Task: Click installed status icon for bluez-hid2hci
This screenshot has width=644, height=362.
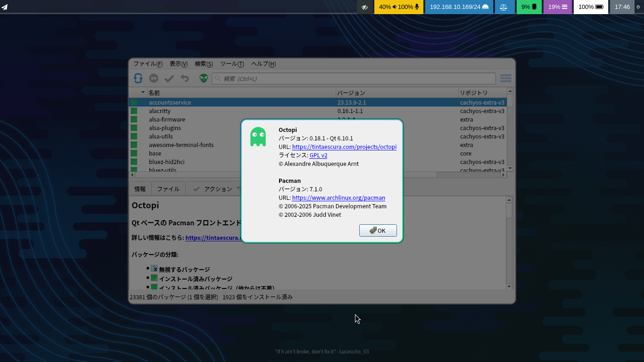Action: coord(134,162)
